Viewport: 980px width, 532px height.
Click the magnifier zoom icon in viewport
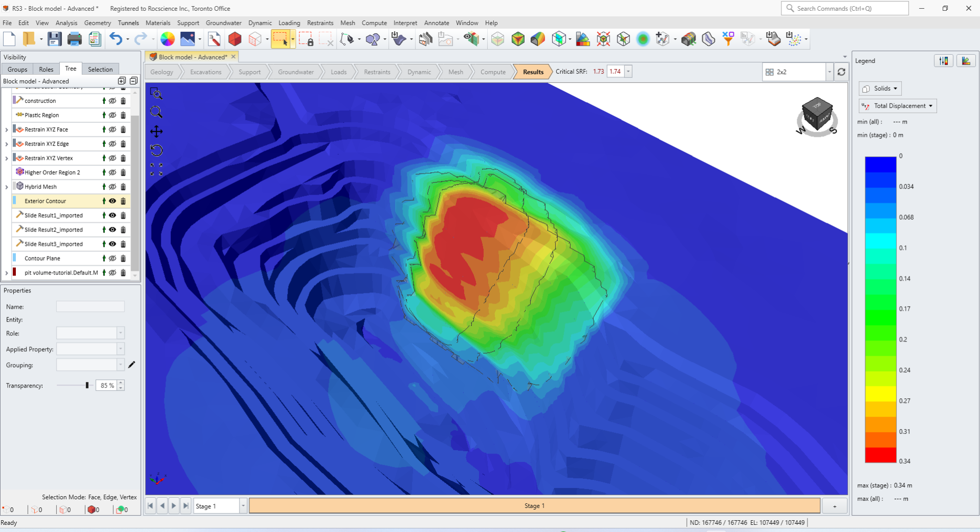click(x=156, y=112)
